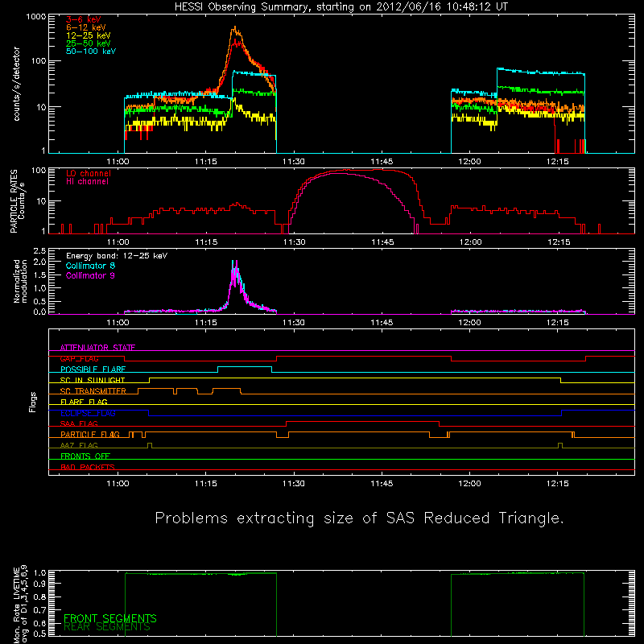Click the 100 tick on particle rates axis
The height and width of the screenshot is (644, 644).
39,170
